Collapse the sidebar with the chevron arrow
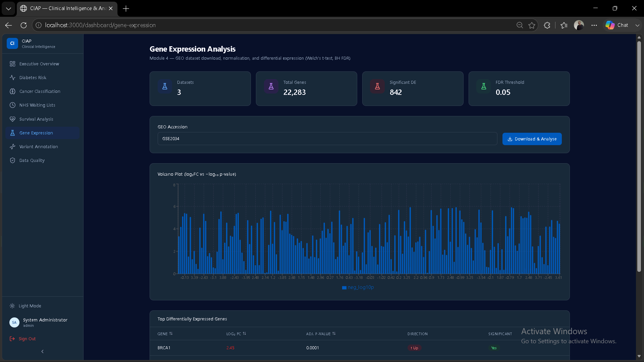 coord(42,351)
